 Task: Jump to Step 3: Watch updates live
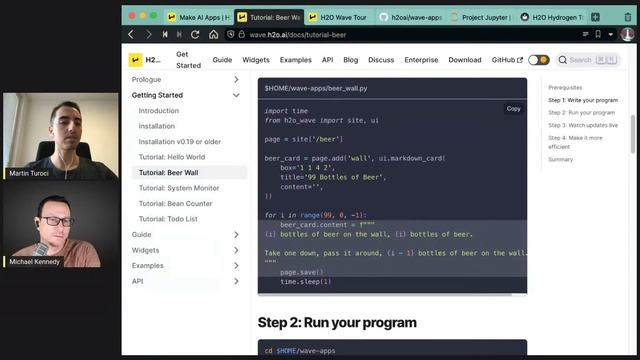click(583, 125)
